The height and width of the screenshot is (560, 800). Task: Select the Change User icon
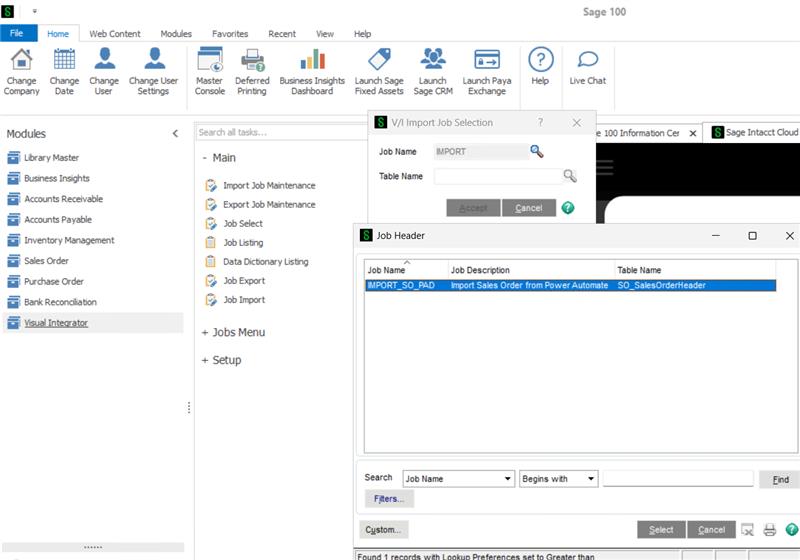[x=104, y=71]
